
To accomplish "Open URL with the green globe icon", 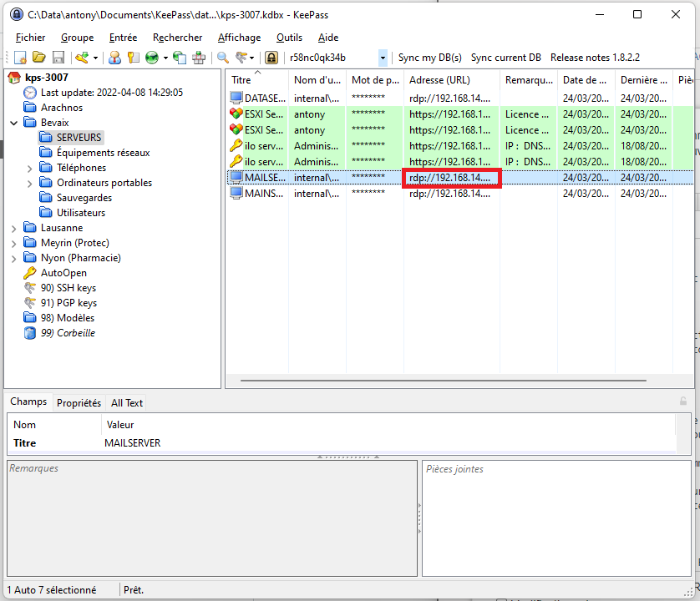I will (152, 58).
